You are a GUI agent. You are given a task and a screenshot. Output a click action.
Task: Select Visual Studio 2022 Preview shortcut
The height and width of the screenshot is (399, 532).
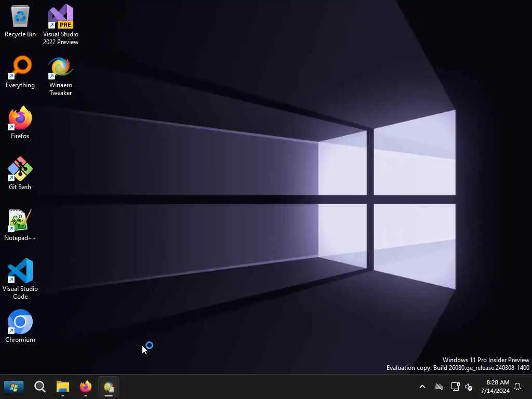click(x=60, y=24)
